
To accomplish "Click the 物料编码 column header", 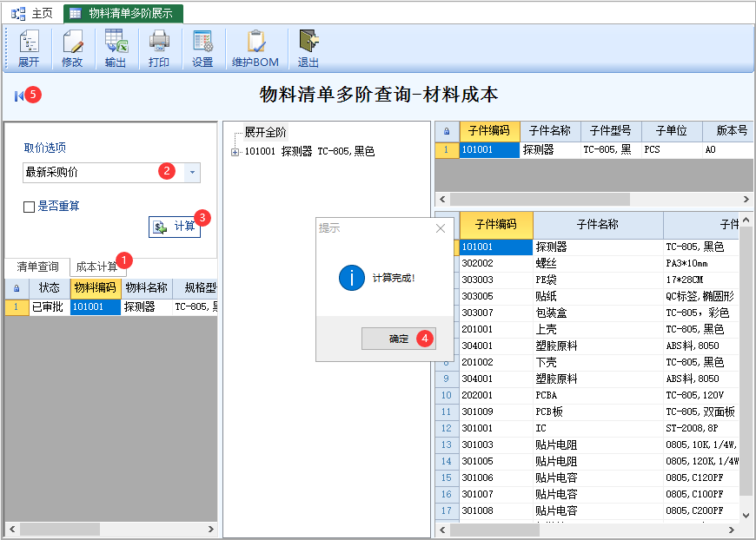I will click(95, 288).
